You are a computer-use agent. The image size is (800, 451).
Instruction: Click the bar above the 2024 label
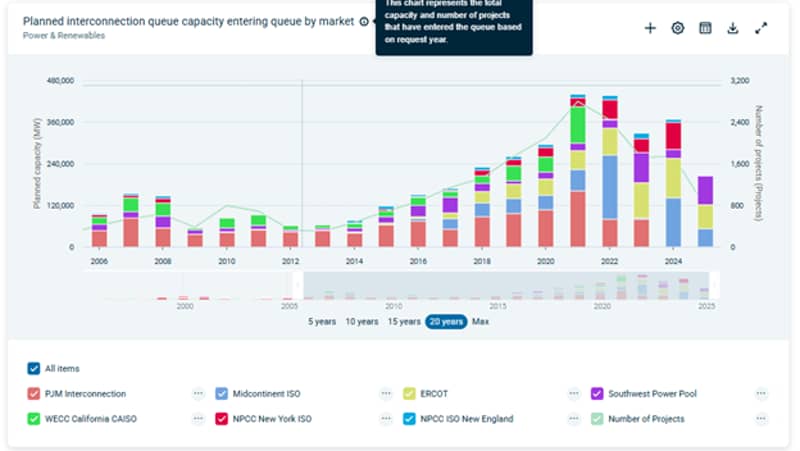tap(673, 184)
